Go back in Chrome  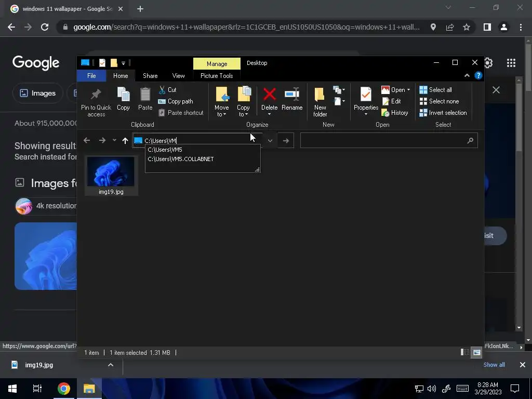(11, 27)
